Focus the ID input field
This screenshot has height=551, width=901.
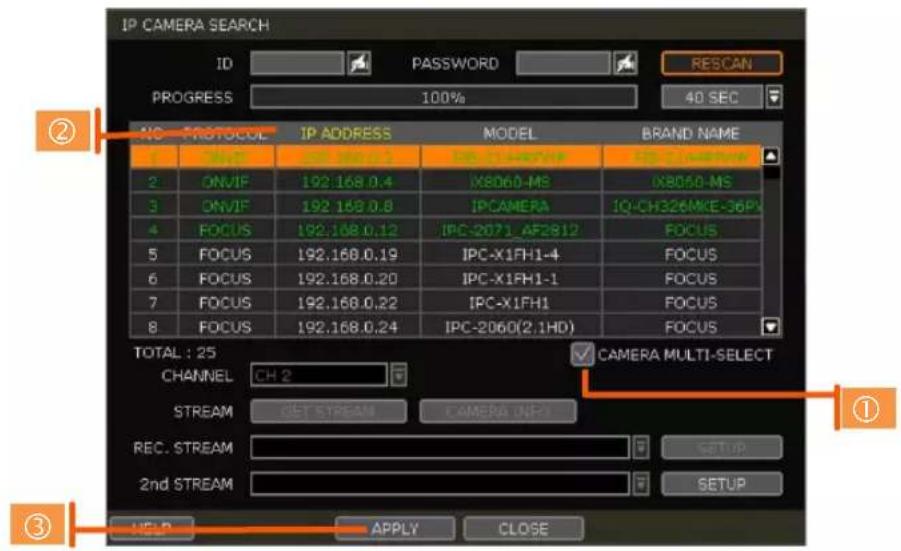click(297, 63)
